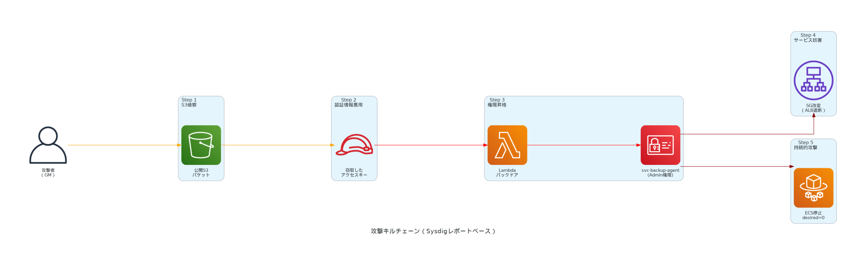Click the red svc-backup-agent identity icon

point(660,145)
